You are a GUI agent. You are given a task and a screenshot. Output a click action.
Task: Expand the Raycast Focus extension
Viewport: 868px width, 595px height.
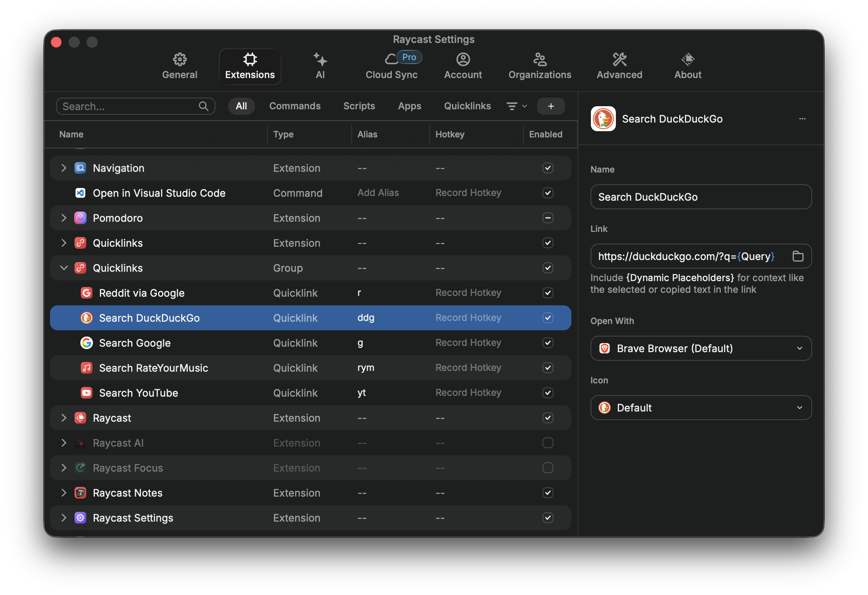pos(64,468)
